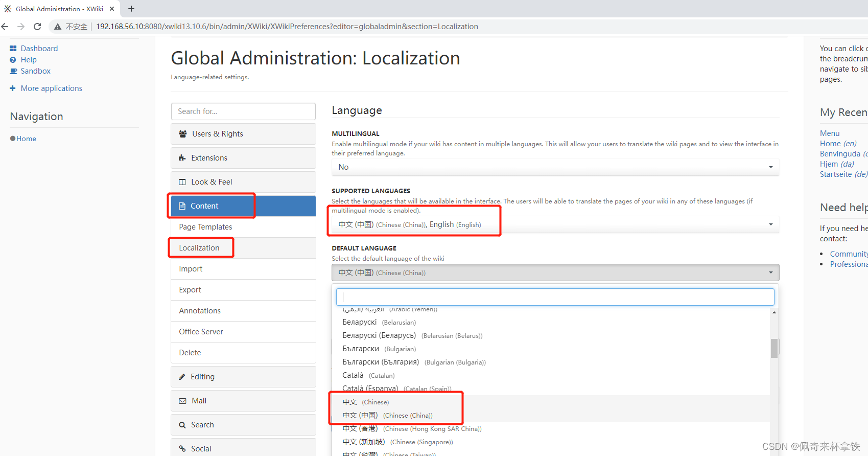868x456 pixels.
Task: Select Català (Catalan) option
Action: (x=551, y=375)
